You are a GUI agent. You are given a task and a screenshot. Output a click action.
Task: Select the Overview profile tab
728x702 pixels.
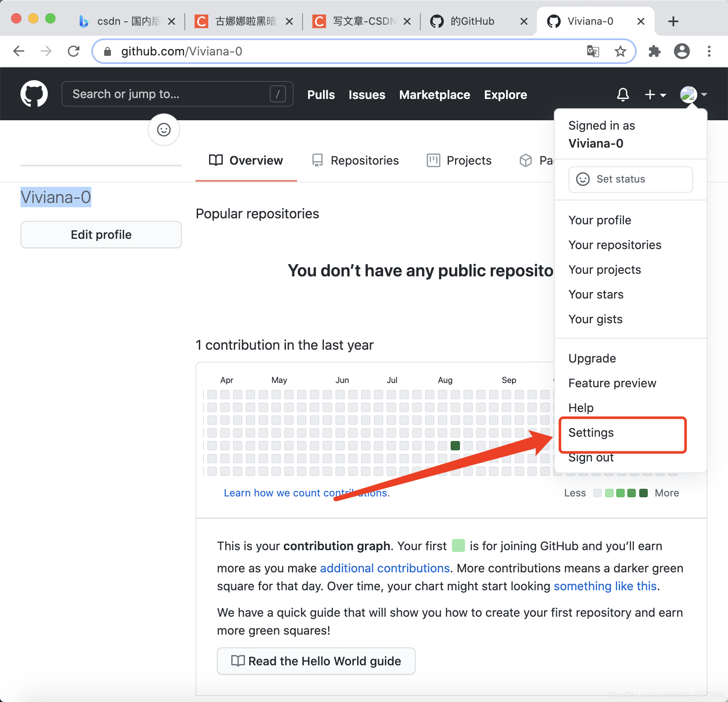[246, 160]
